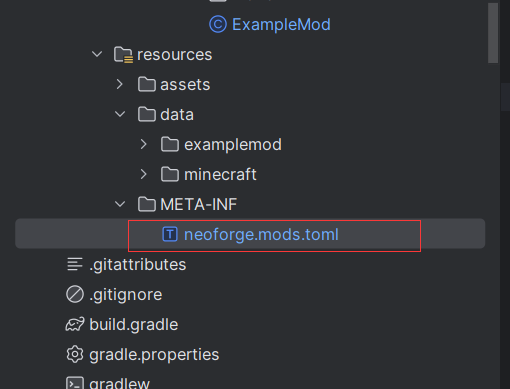Collapse the data folder chevron
The height and width of the screenshot is (389, 510).
120,114
